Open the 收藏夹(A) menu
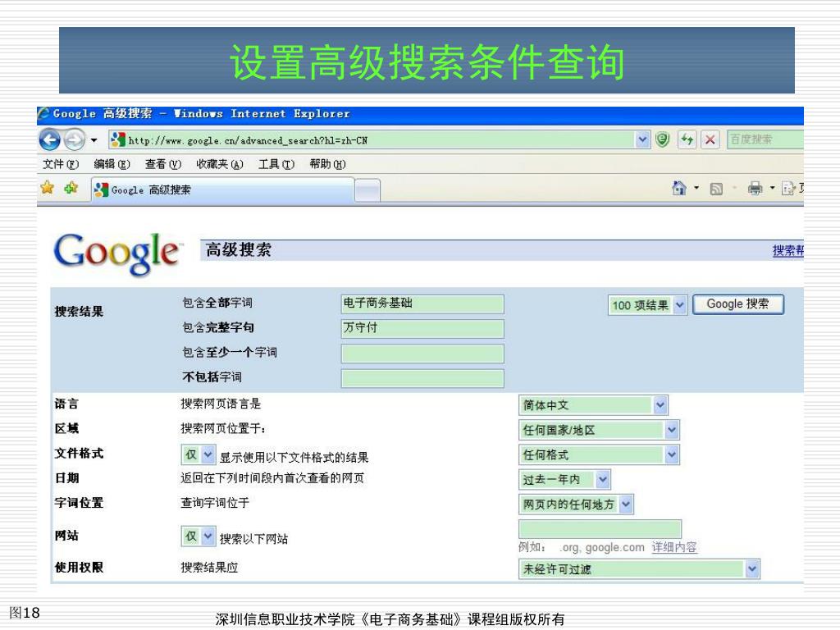Viewport: 840px width, 630px height. pyautogui.click(x=220, y=164)
